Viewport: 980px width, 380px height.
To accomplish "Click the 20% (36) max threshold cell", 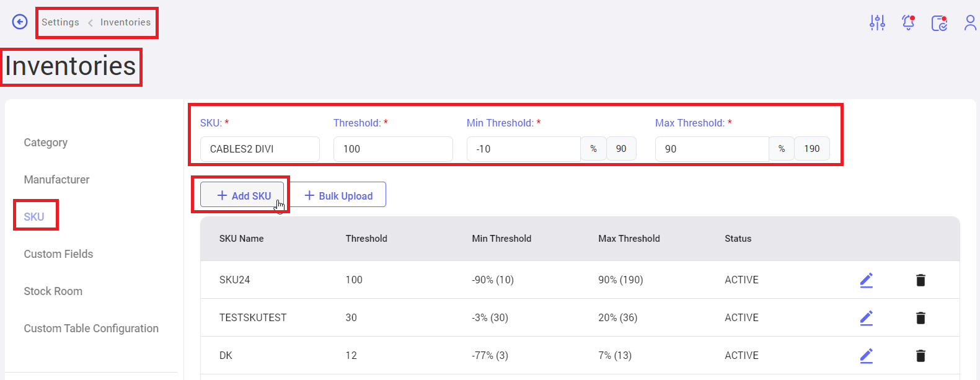I will pos(618,318).
